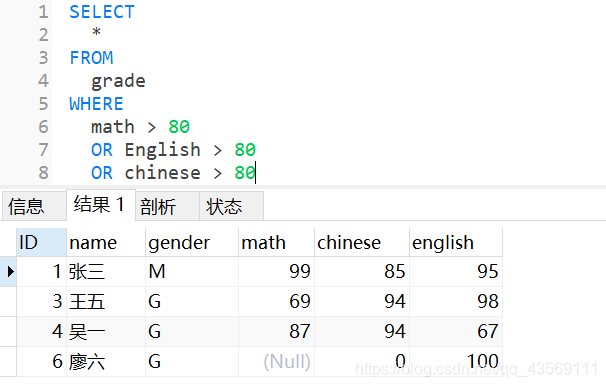The height and width of the screenshot is (387, 606).
Task: Open the 状态 tab
Action: point(232,206)
